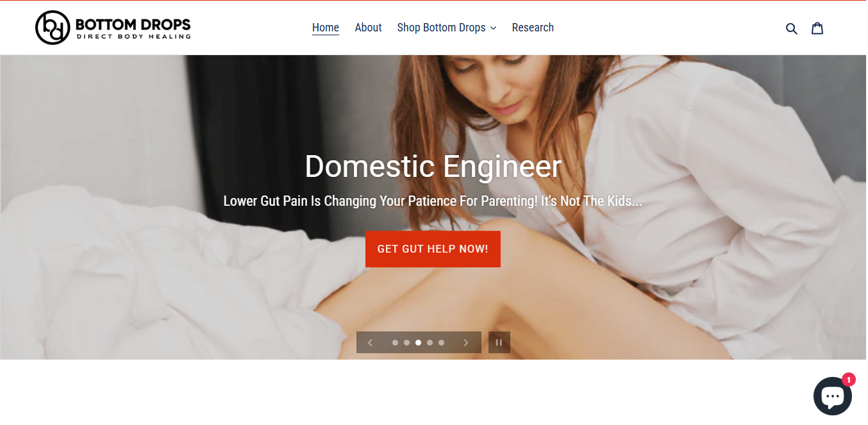Screen dimensions: 868x425
Task: Go to next slide arrow
Action: click(x=466, y=342)
